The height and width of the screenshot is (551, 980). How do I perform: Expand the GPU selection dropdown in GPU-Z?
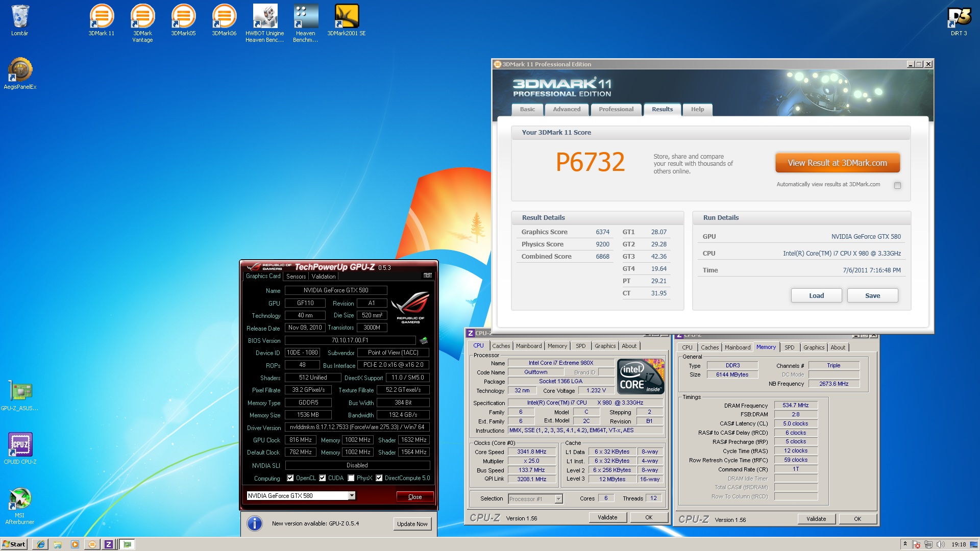(x=352, y=496)
